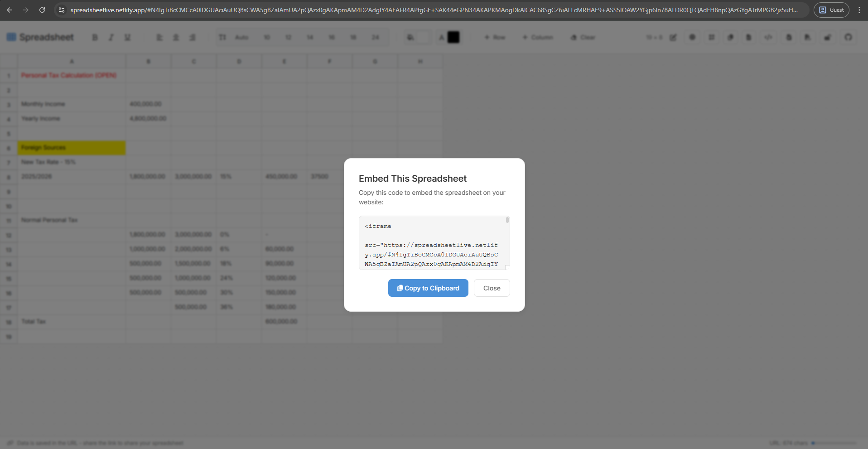Viewport: 868px width, 449px height.
Task: Open the GitHub icon link
Action: pos(848,37)
